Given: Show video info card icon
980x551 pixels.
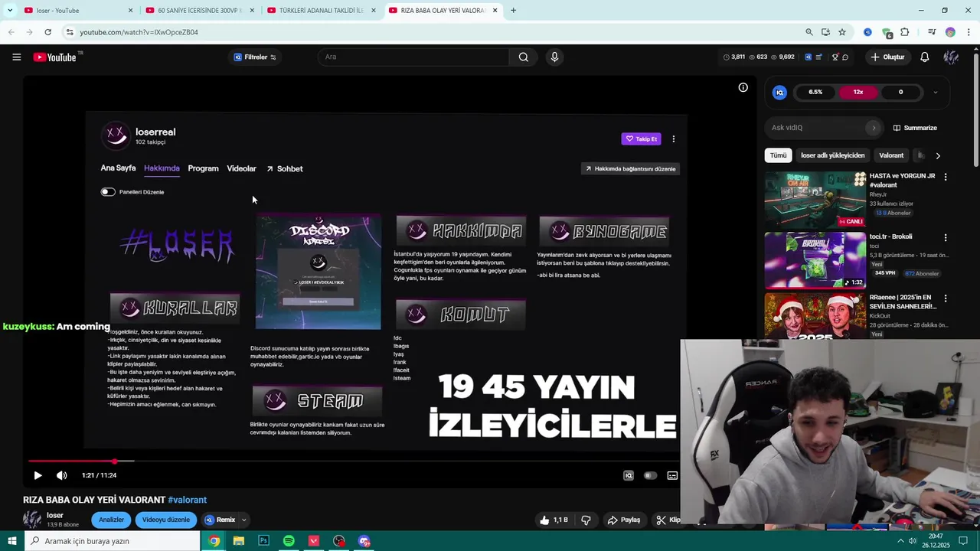Looking at the screenshot, I should tap(743, 87).
